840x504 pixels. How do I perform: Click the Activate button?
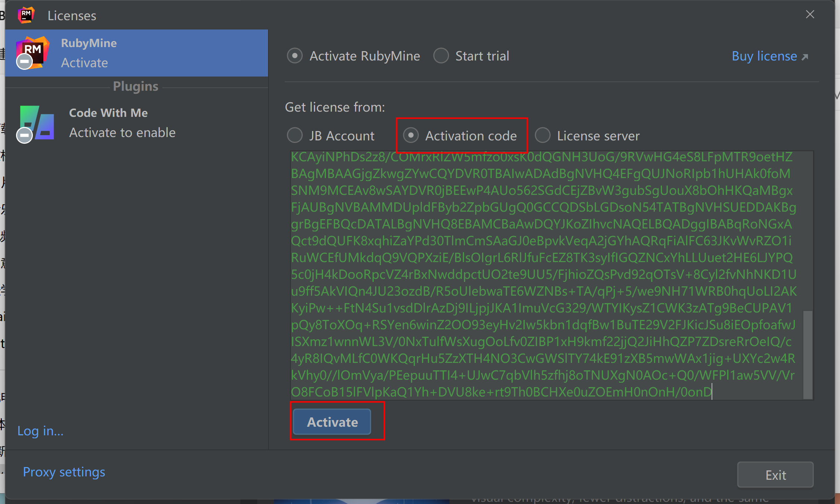(333, 422)
